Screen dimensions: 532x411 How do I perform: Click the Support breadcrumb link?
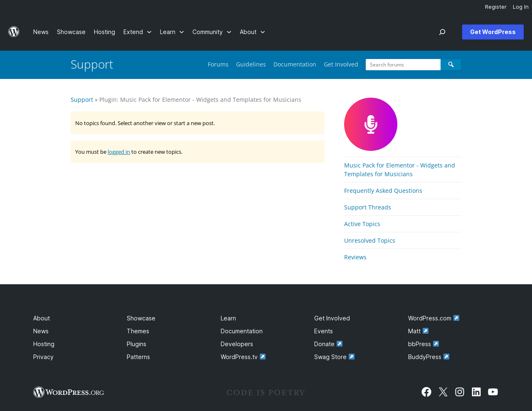[x=82, y=100]
